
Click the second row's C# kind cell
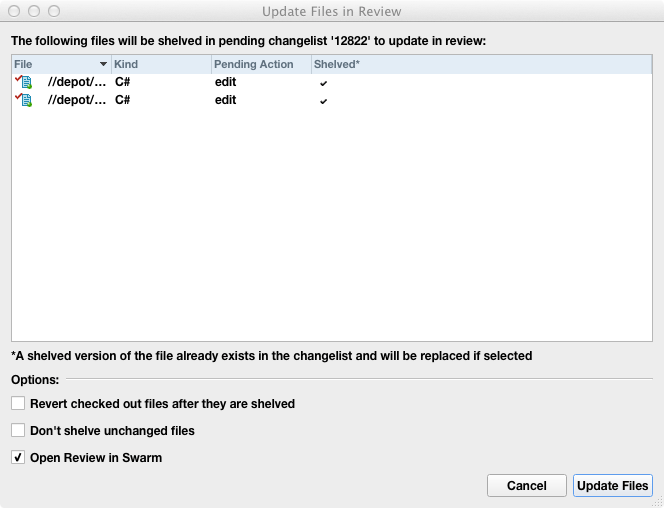tap(123, 100)
